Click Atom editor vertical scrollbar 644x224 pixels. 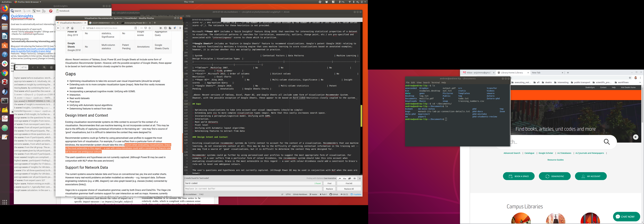(x=361, y=116)
